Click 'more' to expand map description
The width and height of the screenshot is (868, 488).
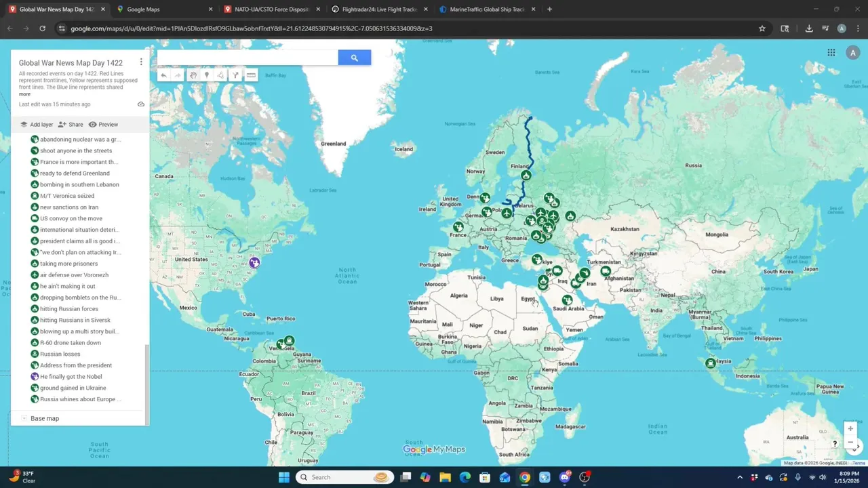click(x=24, y=94)
